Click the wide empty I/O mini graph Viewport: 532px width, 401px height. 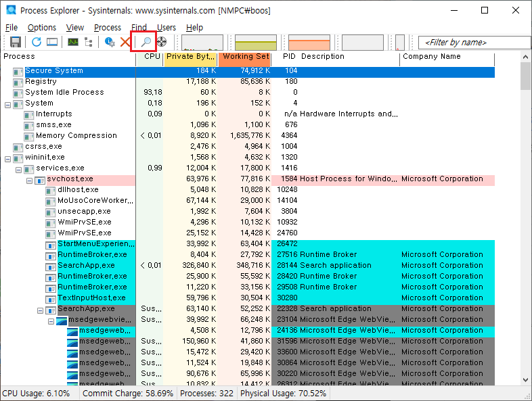tap(363, 43)
